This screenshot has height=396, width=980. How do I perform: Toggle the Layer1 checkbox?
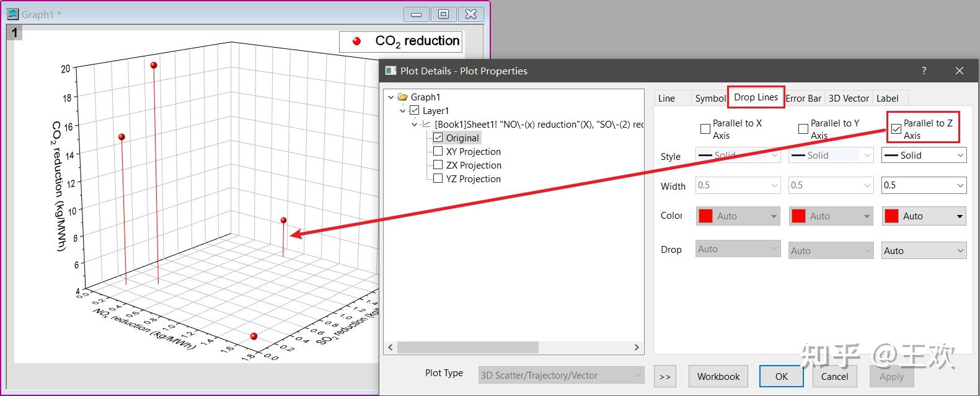point(415,110)
